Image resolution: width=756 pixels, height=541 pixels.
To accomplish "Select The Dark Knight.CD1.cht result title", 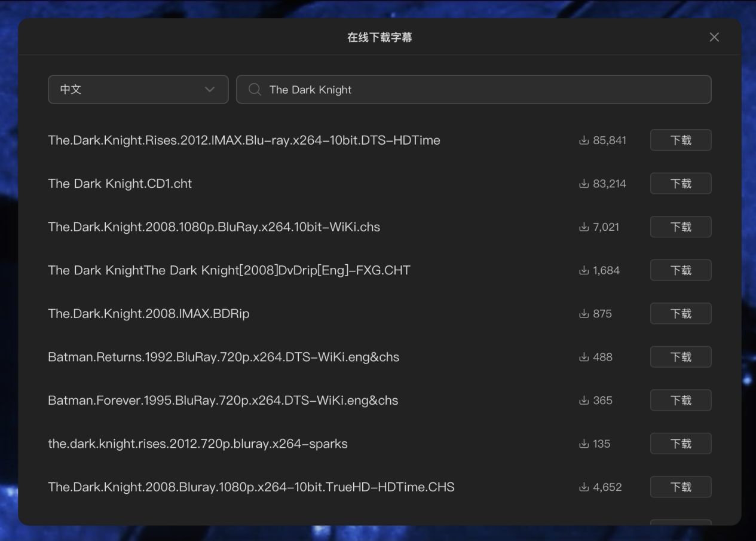I will (120, 184).
